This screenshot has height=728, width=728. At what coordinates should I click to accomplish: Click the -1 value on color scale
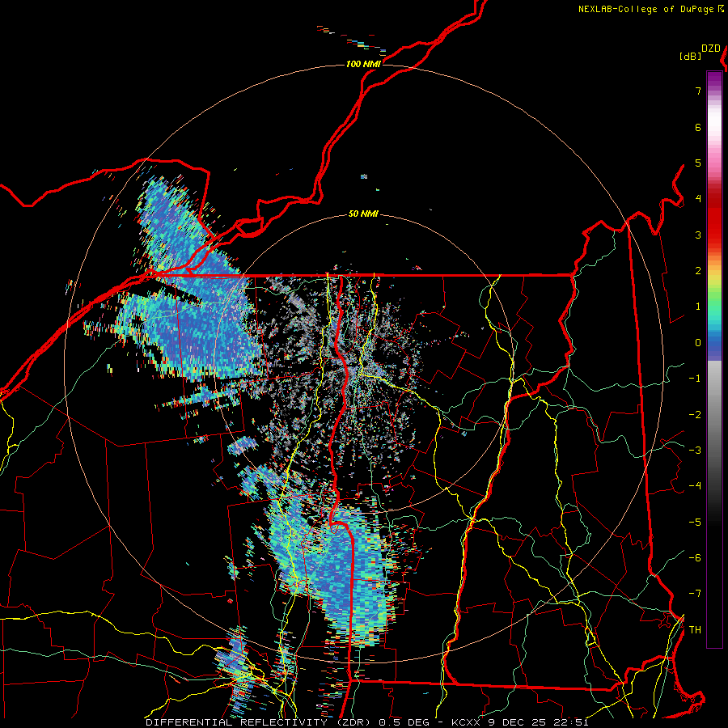(x=695, y=379)
